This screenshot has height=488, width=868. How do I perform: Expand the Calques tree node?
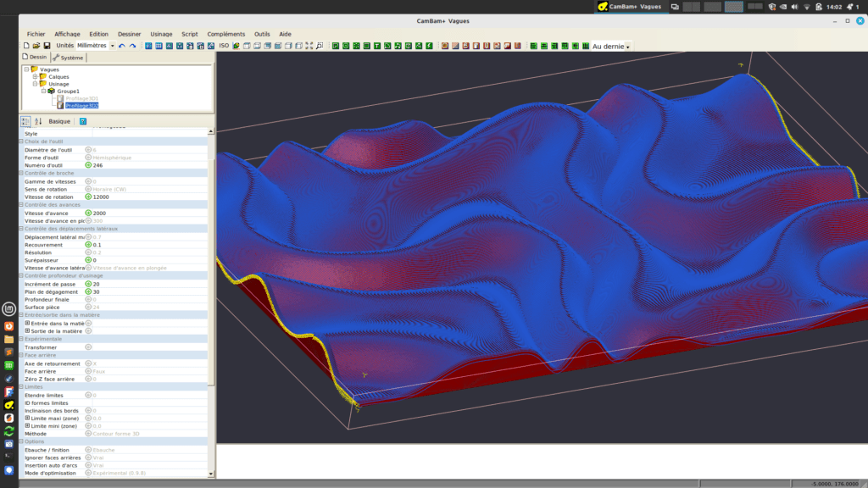pos(35,77)
